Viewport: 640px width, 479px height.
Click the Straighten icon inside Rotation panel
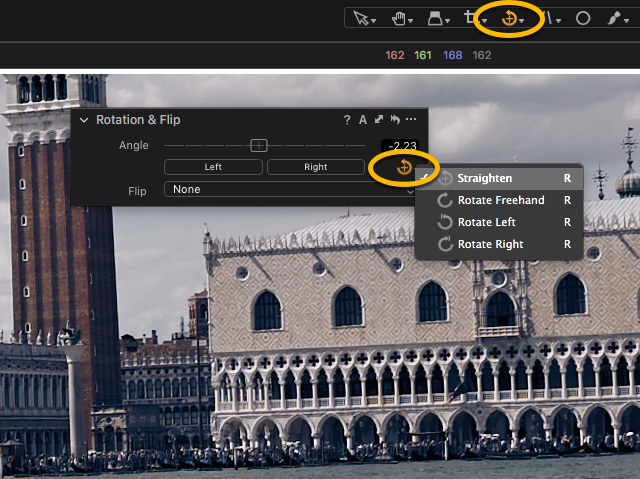click(403, 167)
